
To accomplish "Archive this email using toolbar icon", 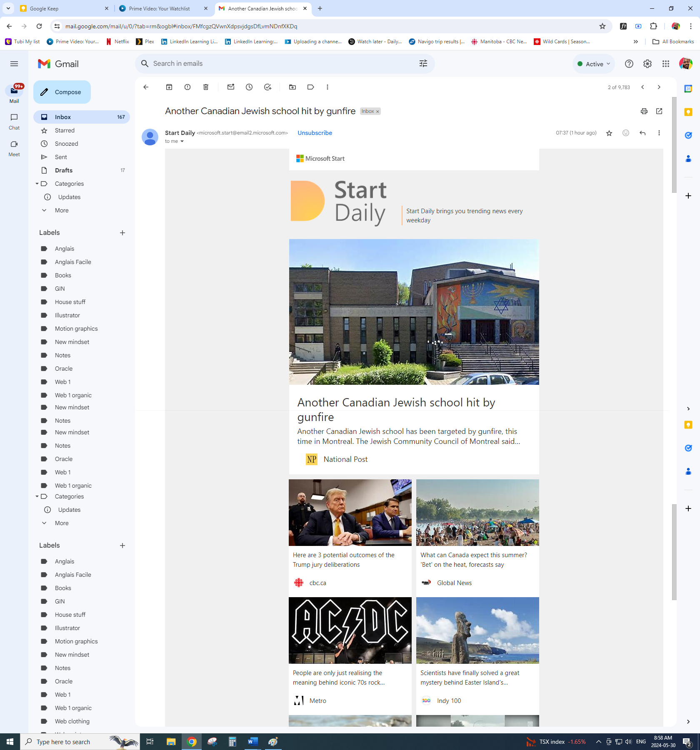I will click(x=169, y=87).
